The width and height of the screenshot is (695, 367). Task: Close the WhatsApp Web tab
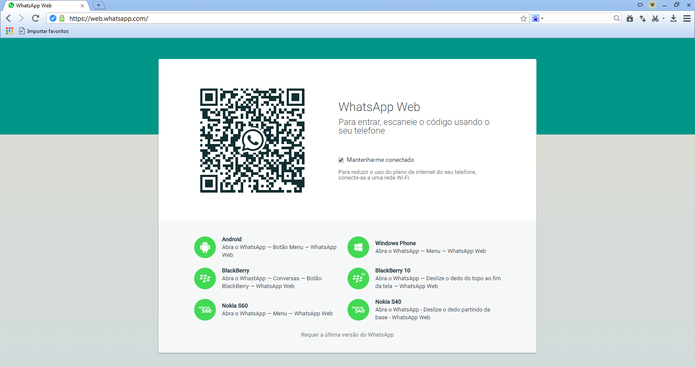[82, 6]
